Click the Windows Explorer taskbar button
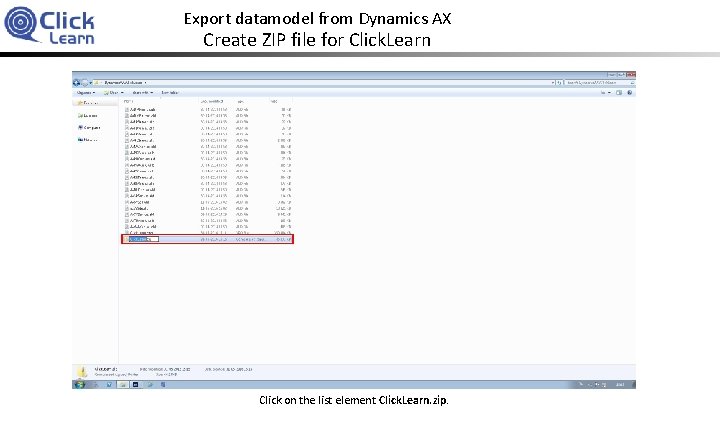 coord(123,385)
